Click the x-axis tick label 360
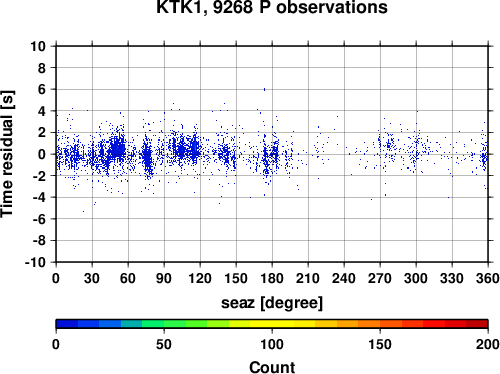500x374 pixels. tap(488, 278)
